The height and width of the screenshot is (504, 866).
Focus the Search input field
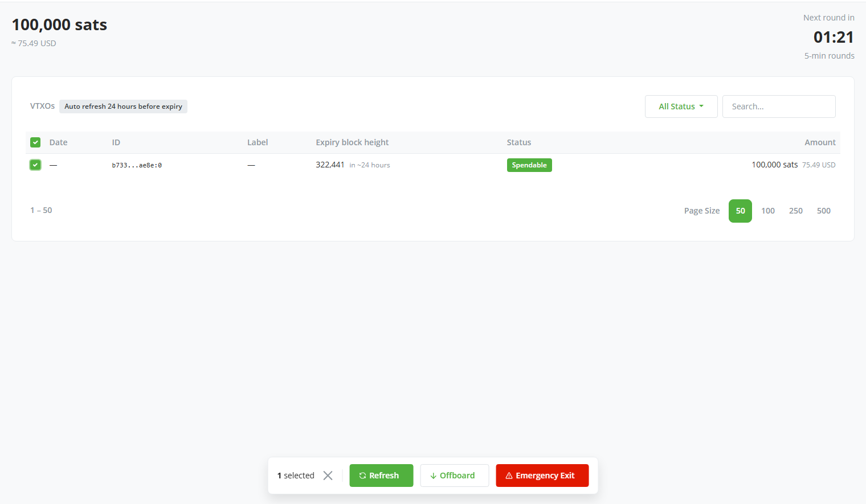(x=779, y=106)
